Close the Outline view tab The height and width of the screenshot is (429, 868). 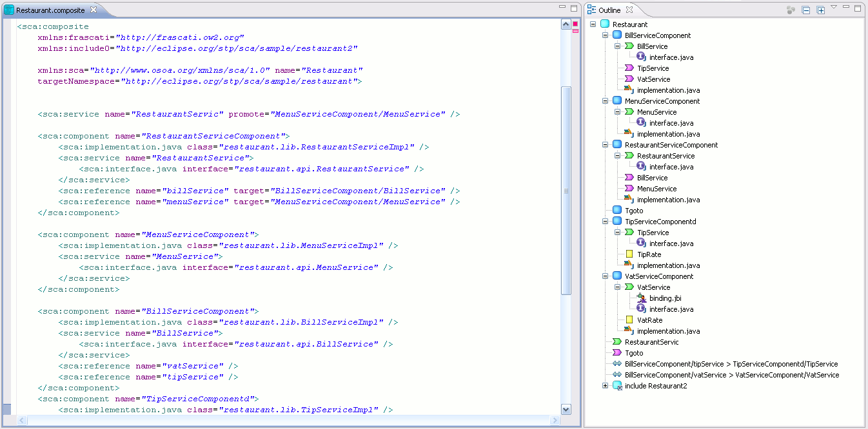pyautogui.click(x=629, y=10)
